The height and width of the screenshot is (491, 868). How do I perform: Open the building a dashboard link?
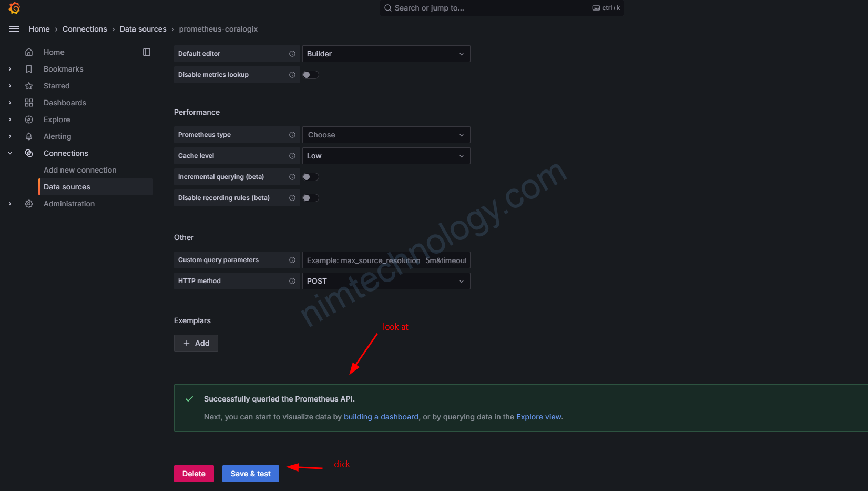(381, 417)
